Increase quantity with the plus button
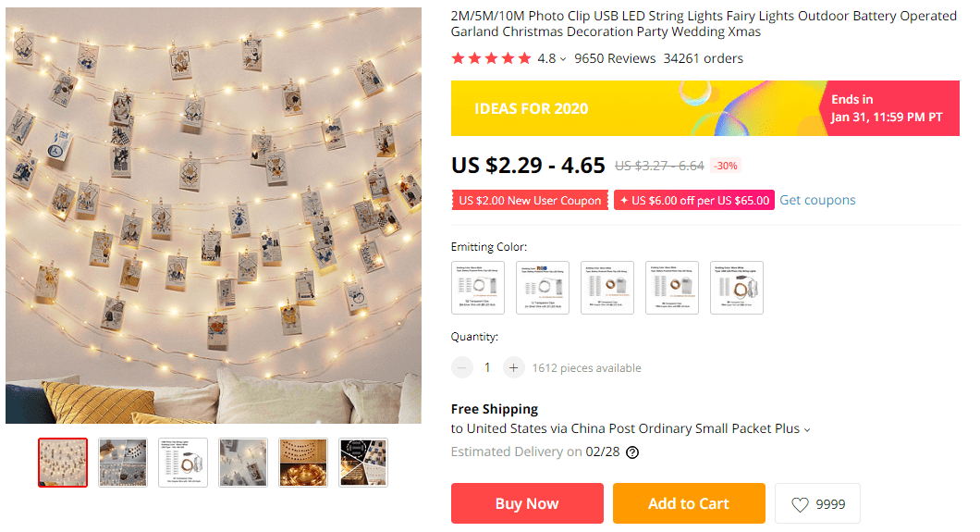This screenshot has height=532, width=980. click(514, 367)
